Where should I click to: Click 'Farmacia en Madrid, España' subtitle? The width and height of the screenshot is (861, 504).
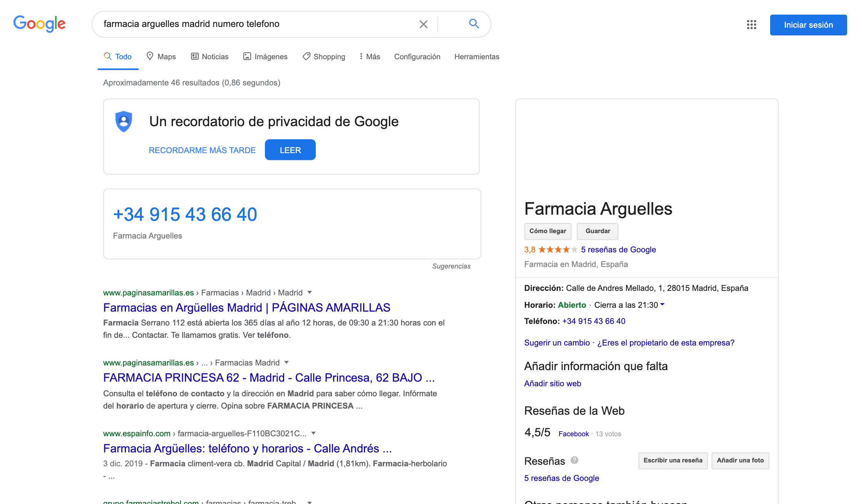tap(576, 264)
